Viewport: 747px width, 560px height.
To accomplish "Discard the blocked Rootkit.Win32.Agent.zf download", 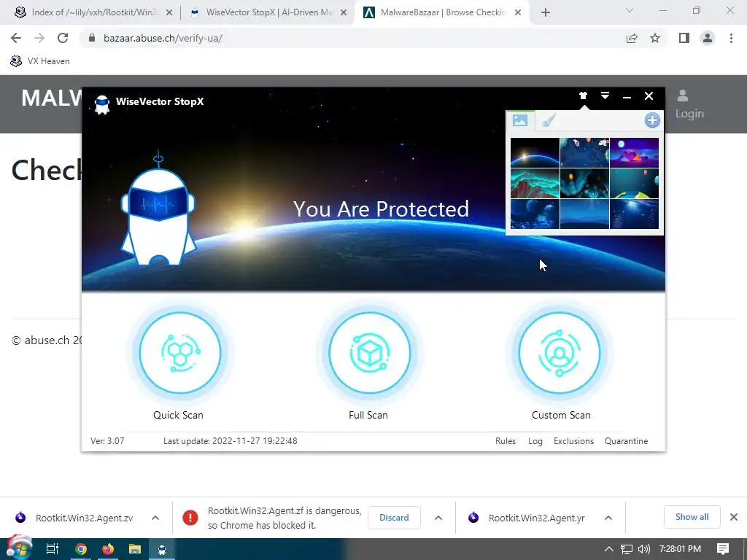I will (394, 518).
